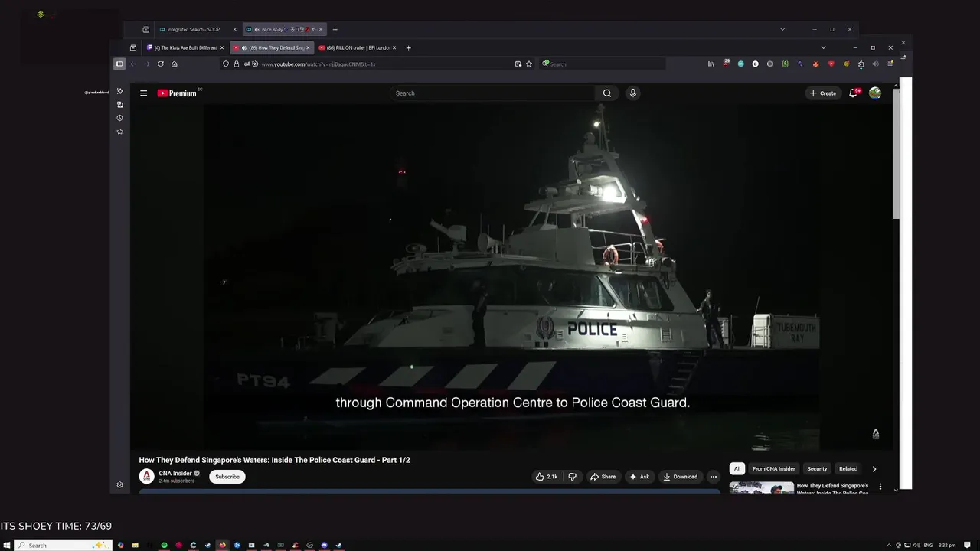
Task: Focus the YouTube search box
Action: tap(492, 93)
